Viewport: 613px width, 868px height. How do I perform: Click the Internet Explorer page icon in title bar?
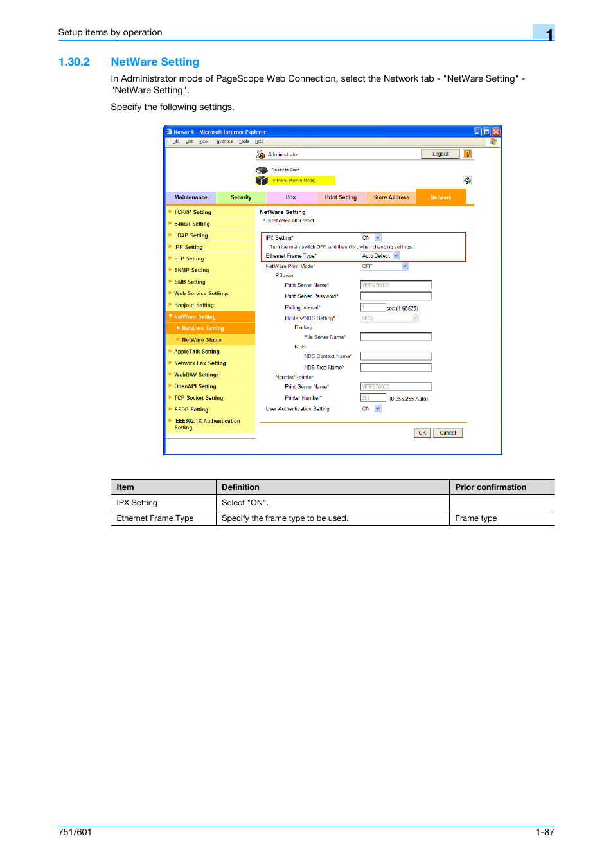[170, 132]
